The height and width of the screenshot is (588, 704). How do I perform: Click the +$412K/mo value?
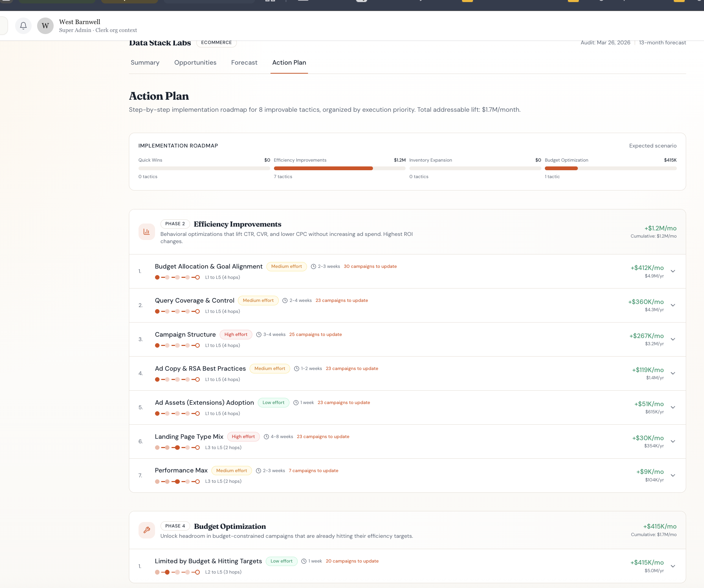(x=647, y=268)
